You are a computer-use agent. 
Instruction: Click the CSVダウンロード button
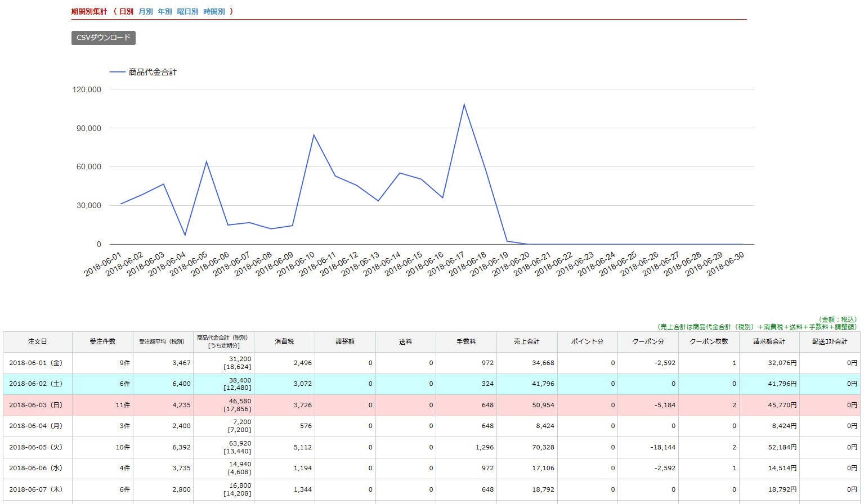(103, 38)
